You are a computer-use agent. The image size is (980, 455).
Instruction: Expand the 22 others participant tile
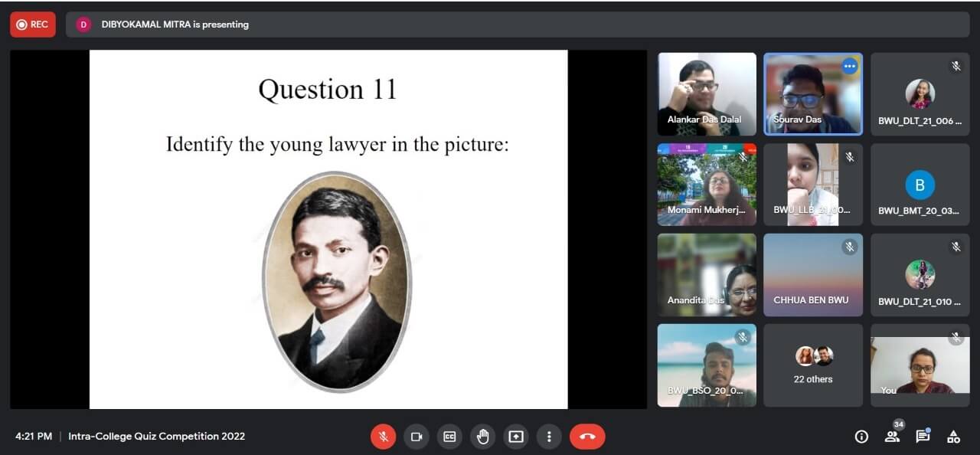[813, 365]
